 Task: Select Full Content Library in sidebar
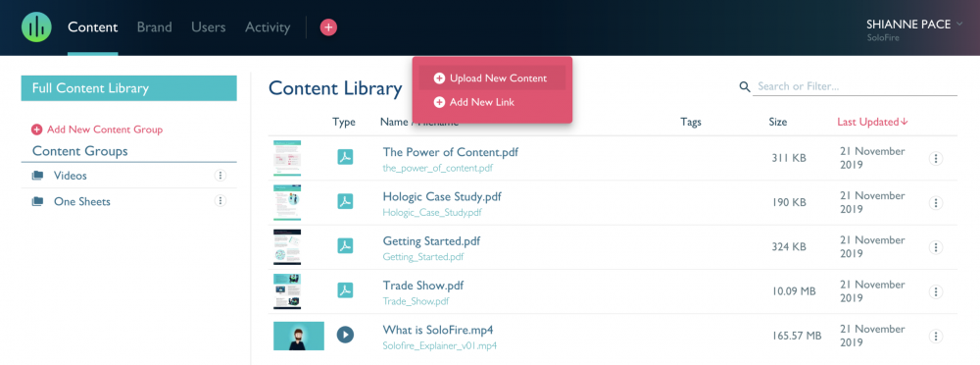tap(128, 88)
